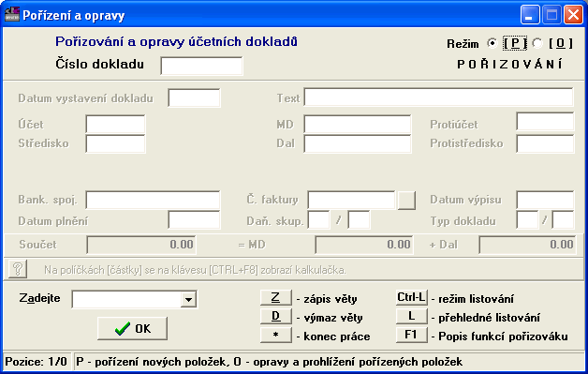Click the hint text about CTRL+F8 kalkulačka
The height and width of the screenshot is (374, 588).
195,270
